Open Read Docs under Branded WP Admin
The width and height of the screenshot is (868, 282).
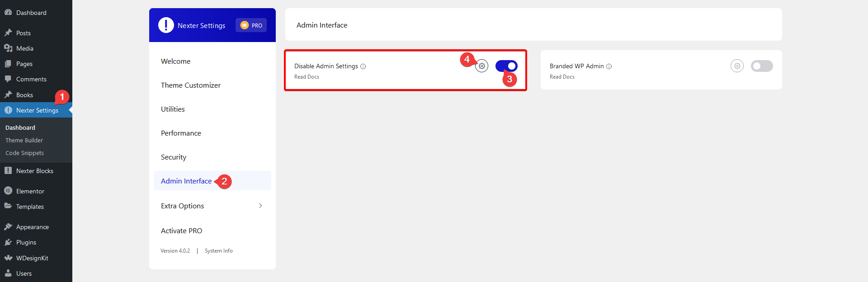click(562, 77)
